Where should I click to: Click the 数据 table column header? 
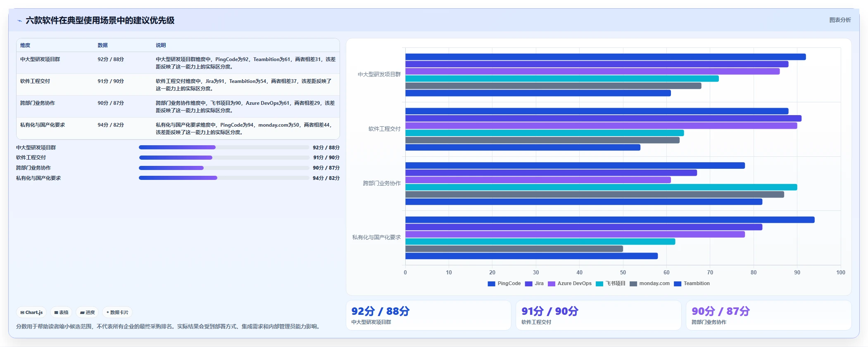[x=102, y=45]
